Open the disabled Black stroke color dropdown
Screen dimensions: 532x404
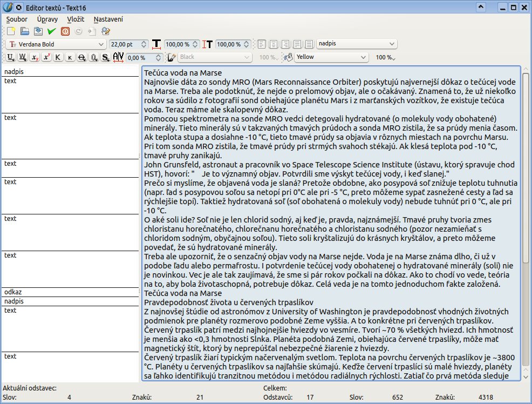pyautogui.click(x=215, y=57)
